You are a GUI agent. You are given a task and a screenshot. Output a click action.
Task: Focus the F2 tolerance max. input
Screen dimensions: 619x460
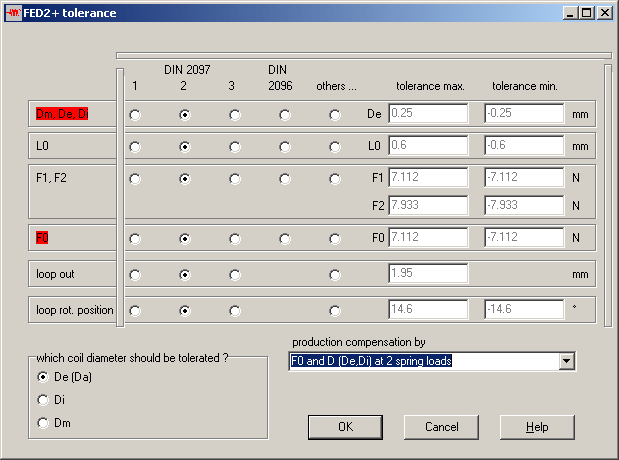click(x=428, y=205)
